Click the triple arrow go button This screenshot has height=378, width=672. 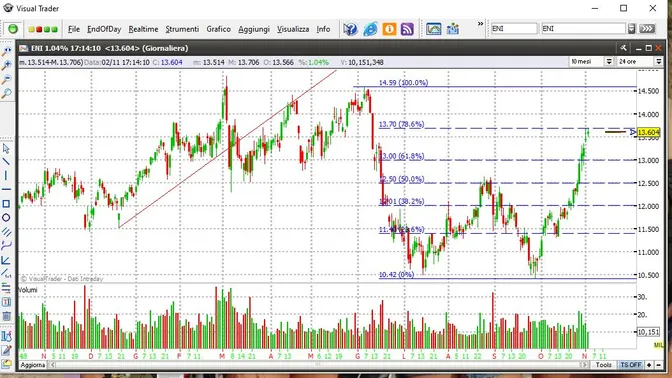tap(647, 29)
